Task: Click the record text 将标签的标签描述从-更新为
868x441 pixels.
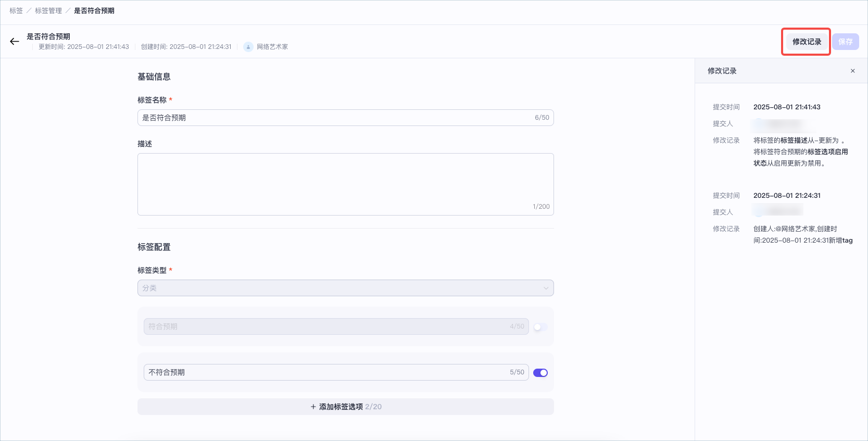Action: click(799, 141)
